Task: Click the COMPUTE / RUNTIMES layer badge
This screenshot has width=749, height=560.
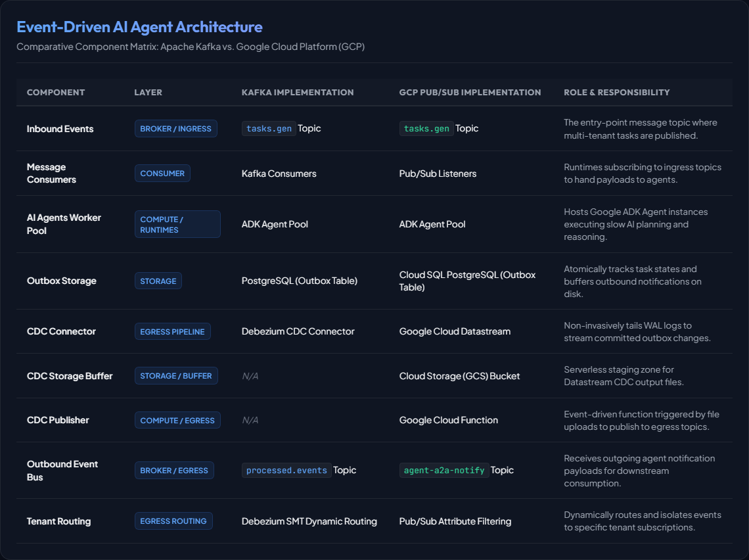Action: [177, 224]
